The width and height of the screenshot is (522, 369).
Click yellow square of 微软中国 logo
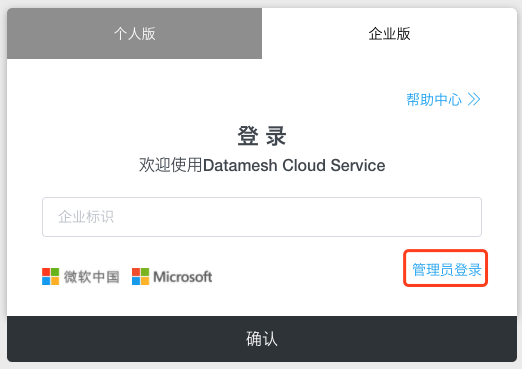coord(55,281)
